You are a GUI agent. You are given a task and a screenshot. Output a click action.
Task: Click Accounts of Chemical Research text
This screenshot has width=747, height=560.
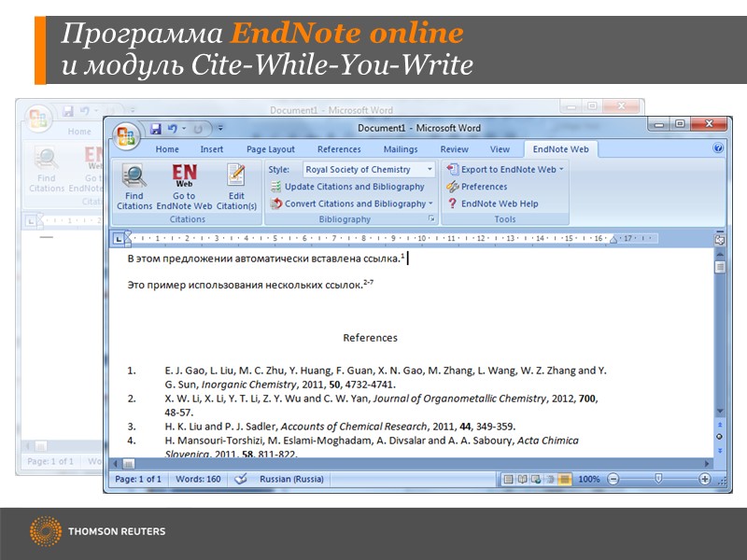tap(354, 427)
